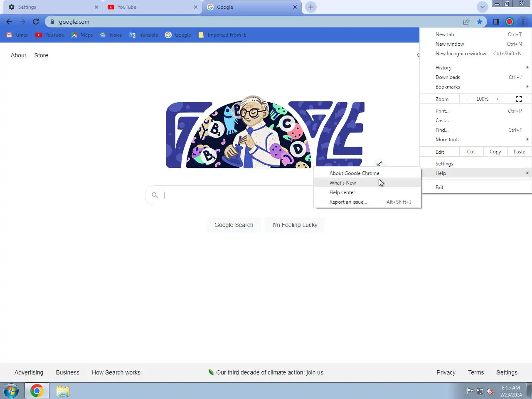Open the Gmail bookmark
The height and width of the screenshot is (399, 532).
(17, 35)
